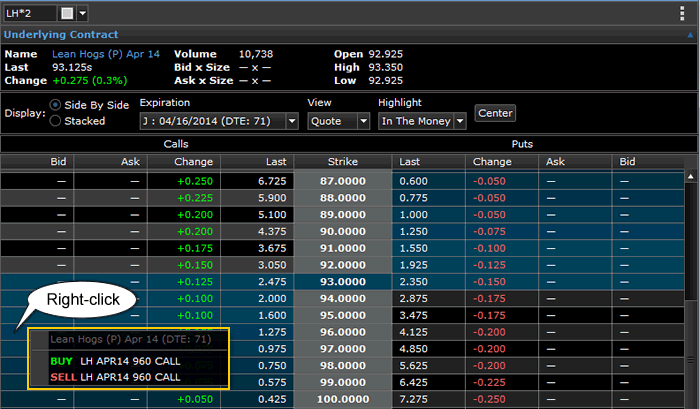Select the Side By Side display option

[x=55, y=104]
